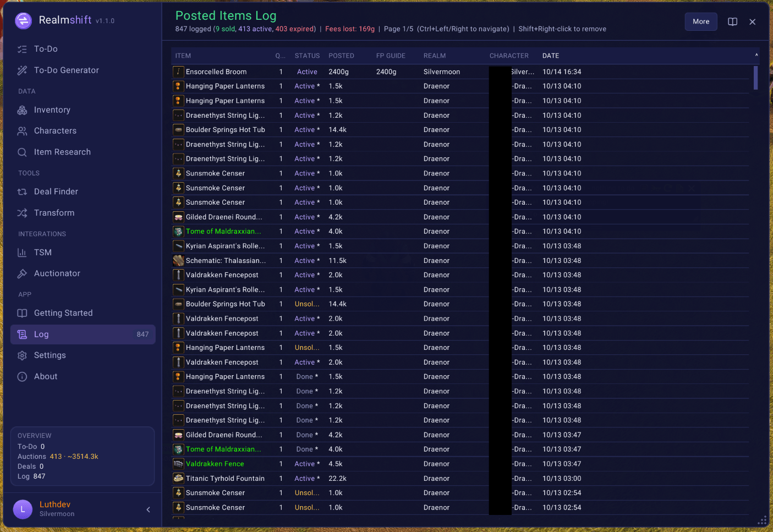Click the Titanic Tyrhold Fountain item icon
This screenshot has height=532, width=773.
(x=178, y=479)
